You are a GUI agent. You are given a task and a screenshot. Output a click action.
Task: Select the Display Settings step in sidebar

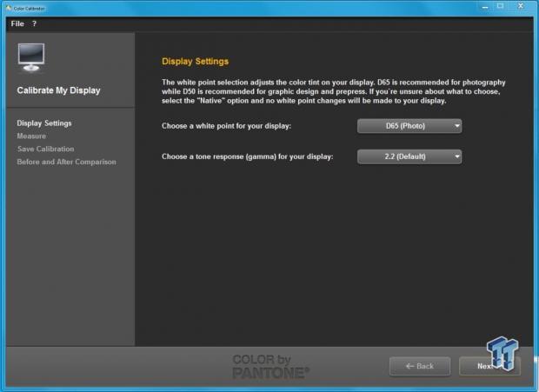tap(44, 123)
